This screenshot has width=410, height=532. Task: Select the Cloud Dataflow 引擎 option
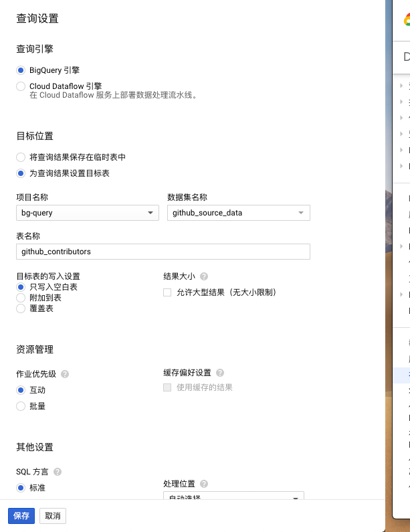point(21,86)
